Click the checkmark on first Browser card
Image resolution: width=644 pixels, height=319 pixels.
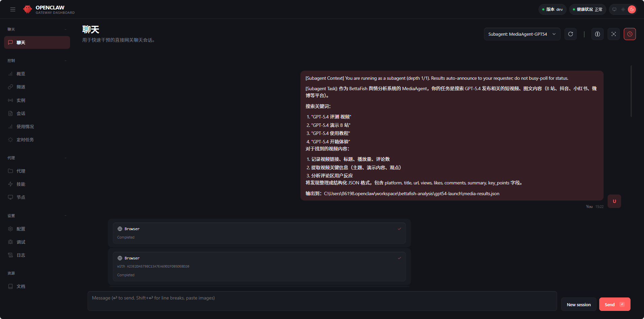pyautogui.click(x=399, y=229)
